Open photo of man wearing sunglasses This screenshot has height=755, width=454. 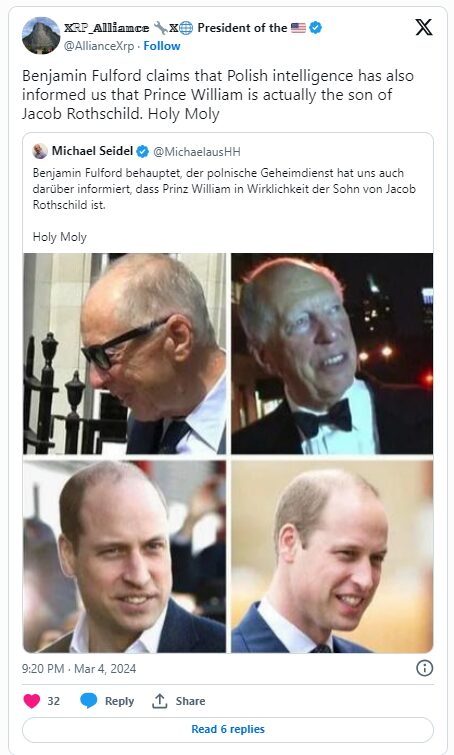pos(124,353)
